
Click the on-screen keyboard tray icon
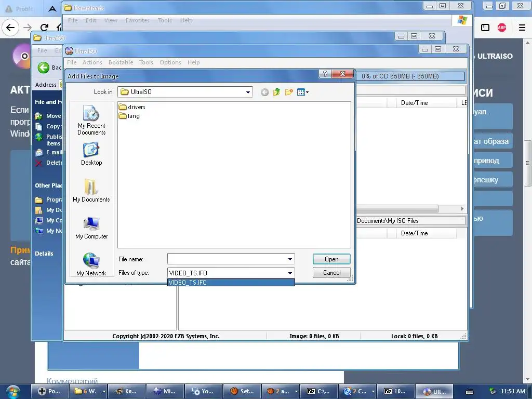click(x=470, y=392)
